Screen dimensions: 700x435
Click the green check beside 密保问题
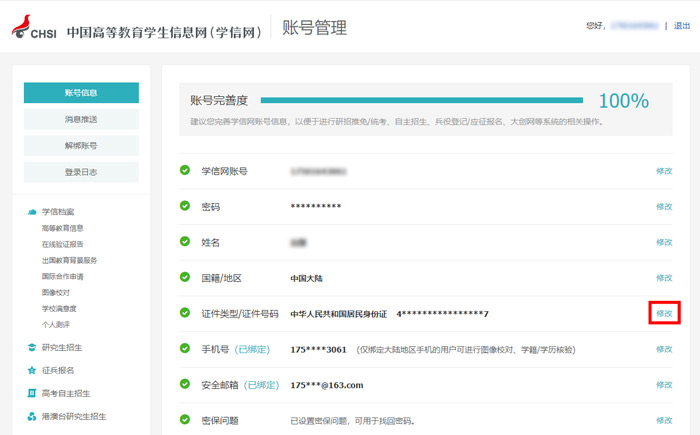coord(185,420)
